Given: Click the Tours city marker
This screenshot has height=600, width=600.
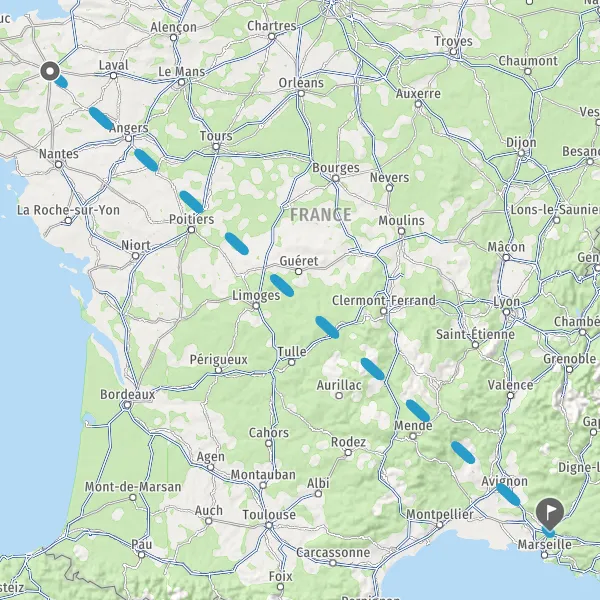Looking at the screenshot, I should point(216,147).
